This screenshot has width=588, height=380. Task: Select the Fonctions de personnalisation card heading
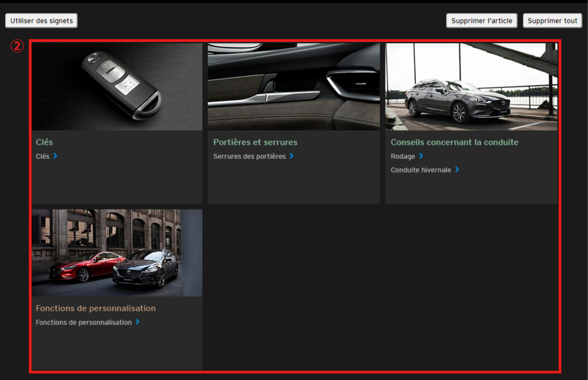[96, 308]
